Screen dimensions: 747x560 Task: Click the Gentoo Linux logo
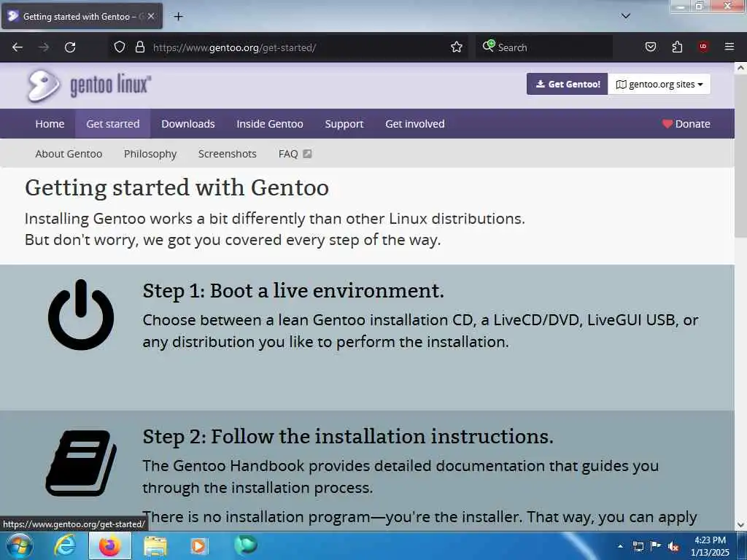[x=88, y=86]
